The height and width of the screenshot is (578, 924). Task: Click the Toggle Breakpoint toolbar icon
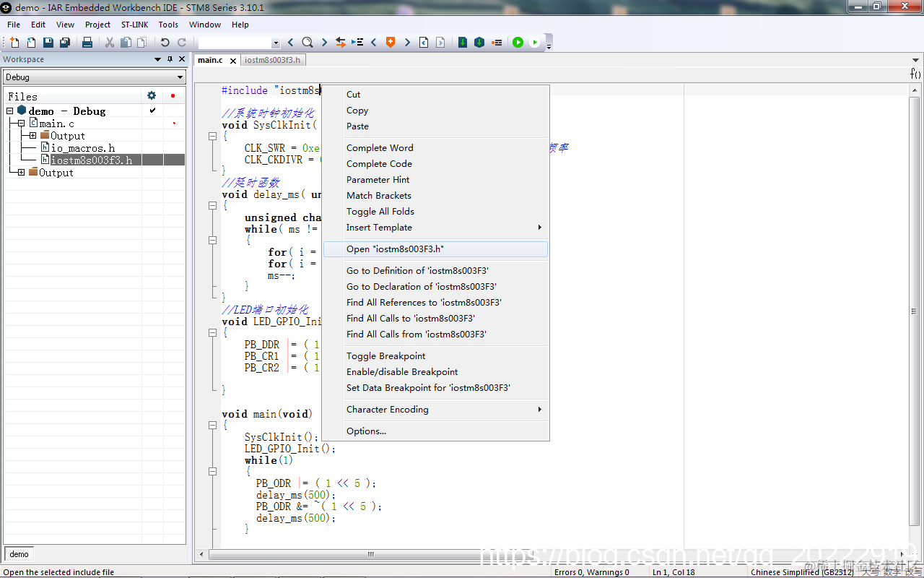point(497,43)
